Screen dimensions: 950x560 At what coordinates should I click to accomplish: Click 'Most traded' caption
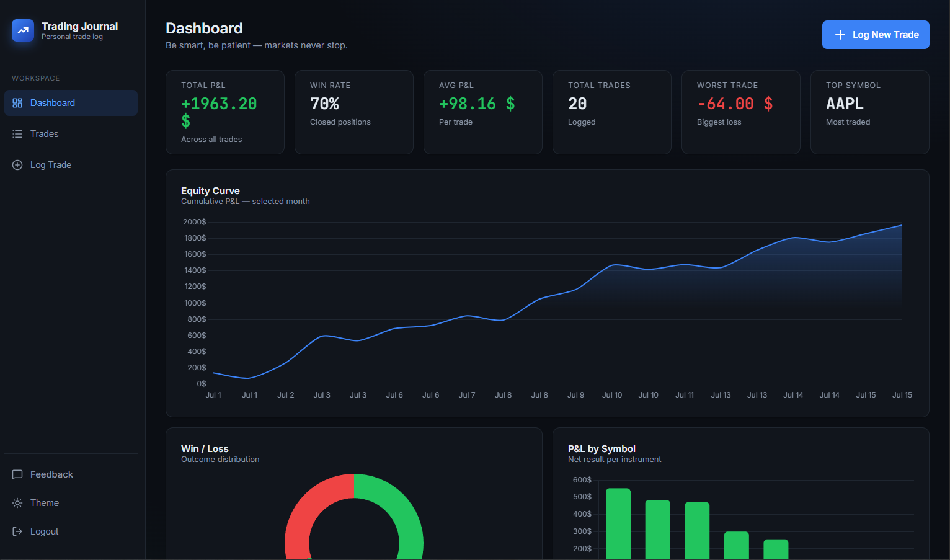[x=848, y=122]
